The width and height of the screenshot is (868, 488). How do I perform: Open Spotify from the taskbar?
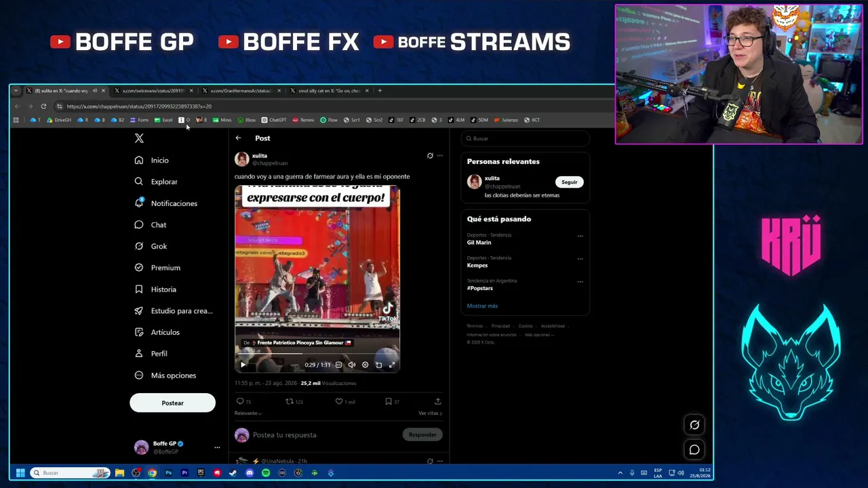coord(266,473)
